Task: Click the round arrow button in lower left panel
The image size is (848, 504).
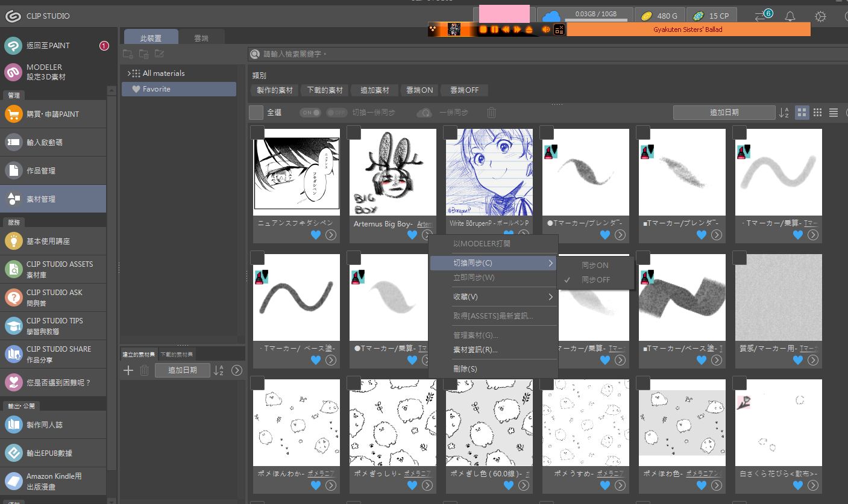Action: click(x=237, y=370)
